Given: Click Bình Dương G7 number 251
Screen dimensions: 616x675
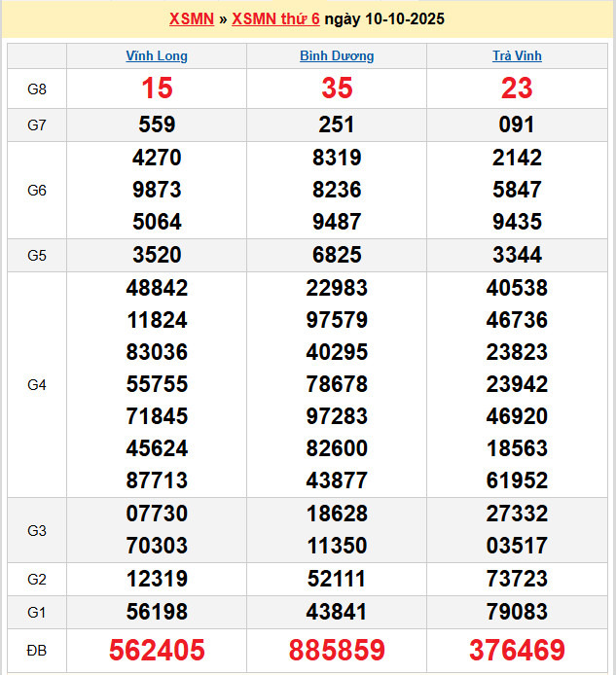Looking at the screenshot, I should click(x=337, y=124).
